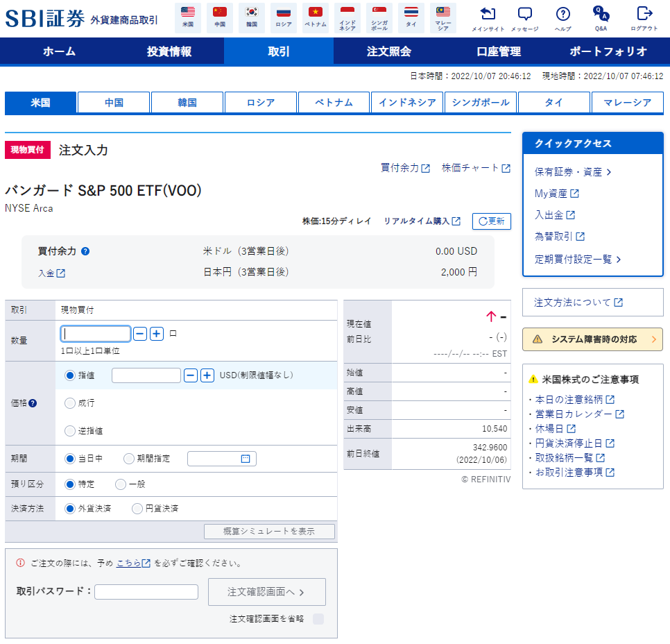Image resolution: width=670 pixels, height=644 pixels.
Task: Open the Q&A icon
Action: click(x=603, y=15)
